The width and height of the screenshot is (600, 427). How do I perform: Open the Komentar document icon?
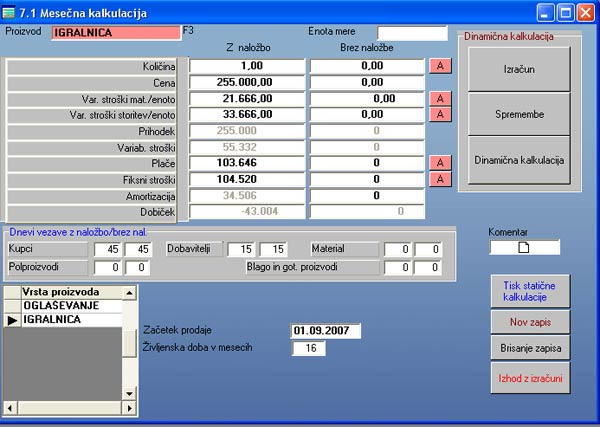(x=523, y=248)
